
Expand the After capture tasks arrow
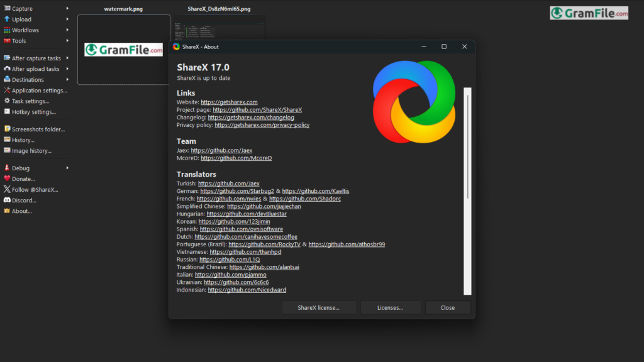(x=67, y=58)
